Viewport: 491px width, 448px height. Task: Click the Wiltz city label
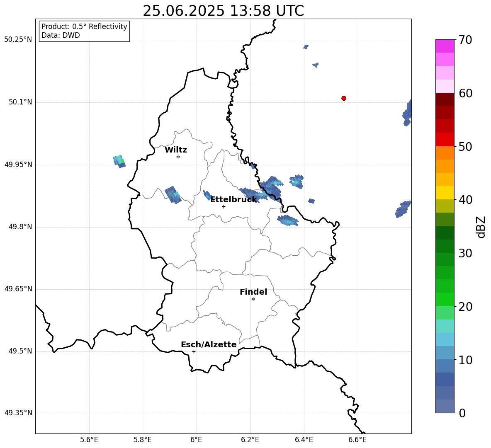tap(176, 150)
